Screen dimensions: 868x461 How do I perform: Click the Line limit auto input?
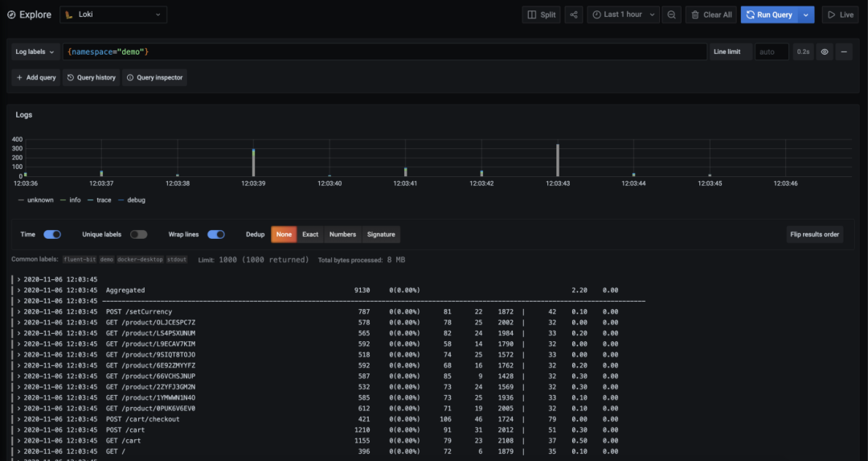(x=772, y=51)
